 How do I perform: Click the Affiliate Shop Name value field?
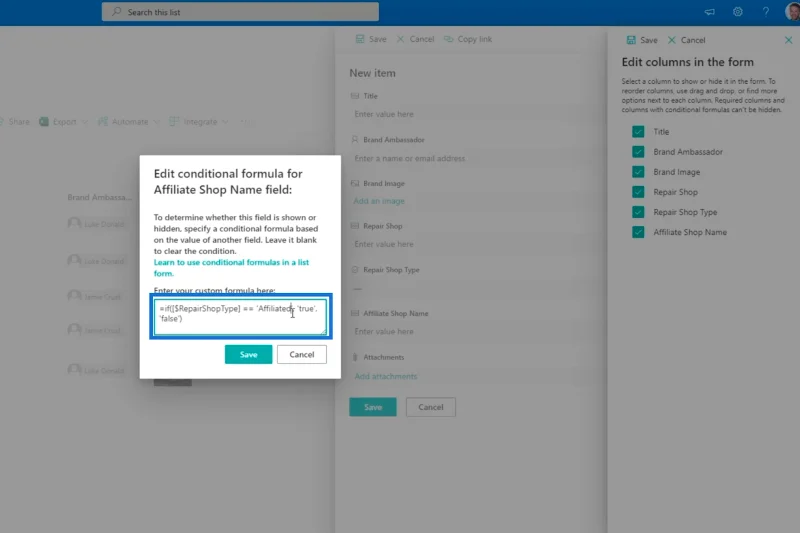pyautogui.click(x=469, y=332)
